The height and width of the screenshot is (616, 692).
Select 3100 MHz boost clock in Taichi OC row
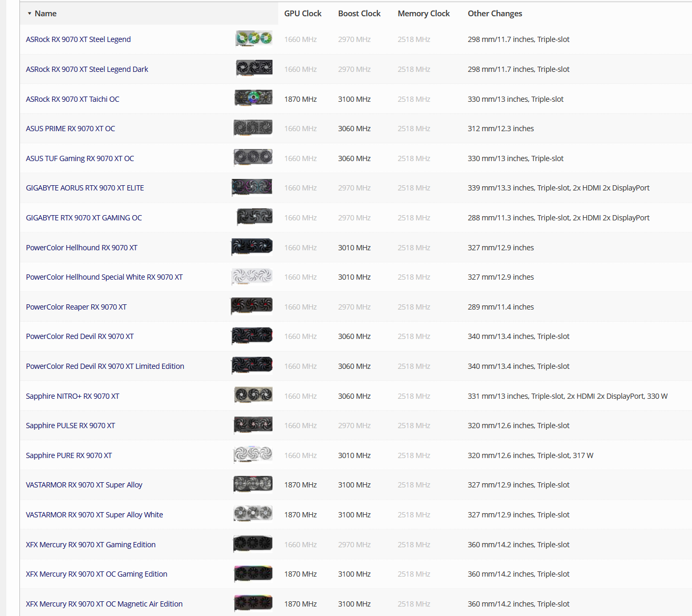[x=354, y=99]
